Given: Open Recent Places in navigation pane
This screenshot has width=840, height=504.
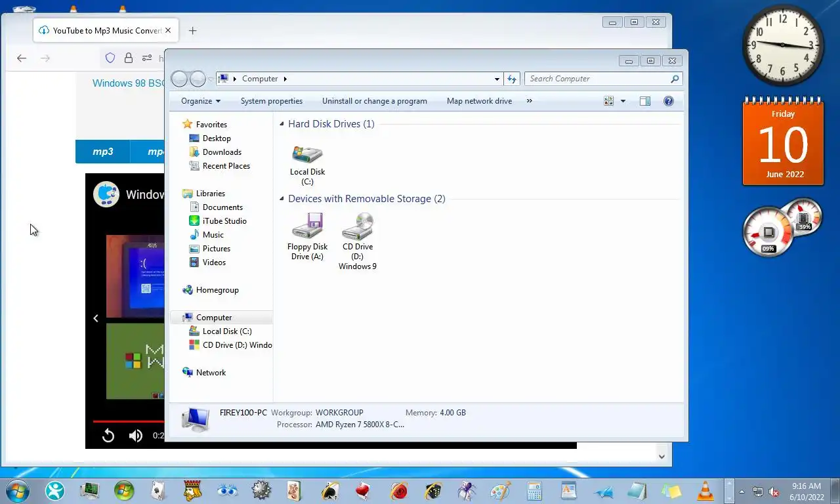Looking at the screenshot, I should tap(226, 166).
